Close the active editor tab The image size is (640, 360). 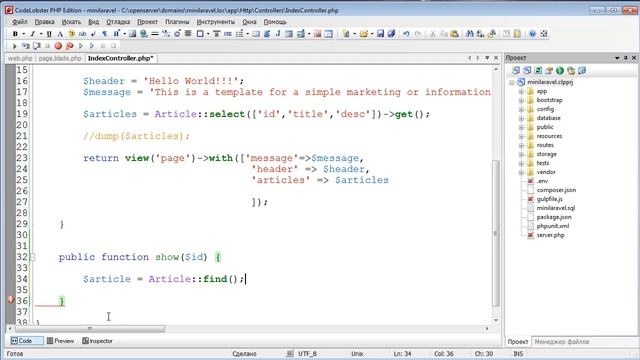pyautogui.click(x=496, y=58)
